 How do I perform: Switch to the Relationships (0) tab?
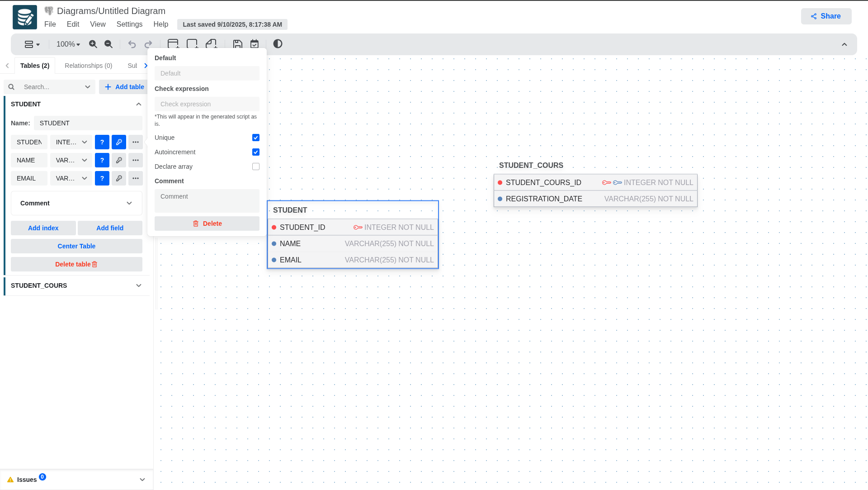click(89, 66)
